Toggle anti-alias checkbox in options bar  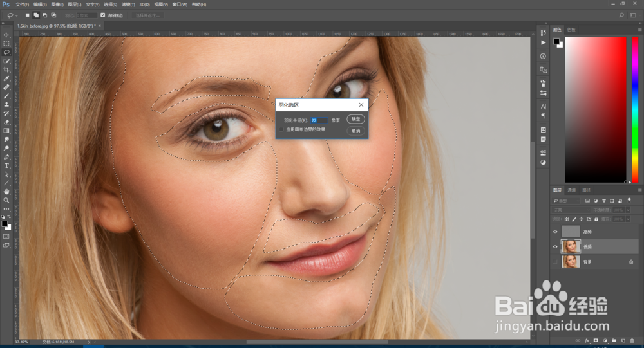[x=102, y=15]
